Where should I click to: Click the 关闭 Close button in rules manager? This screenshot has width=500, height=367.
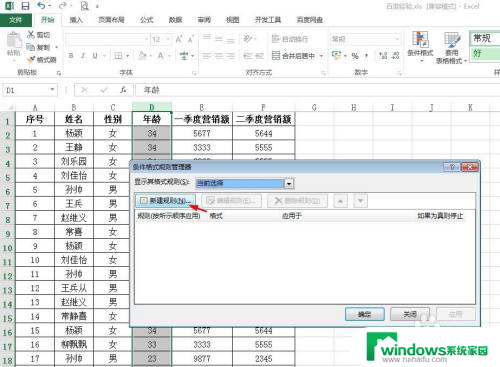[410, 314]
